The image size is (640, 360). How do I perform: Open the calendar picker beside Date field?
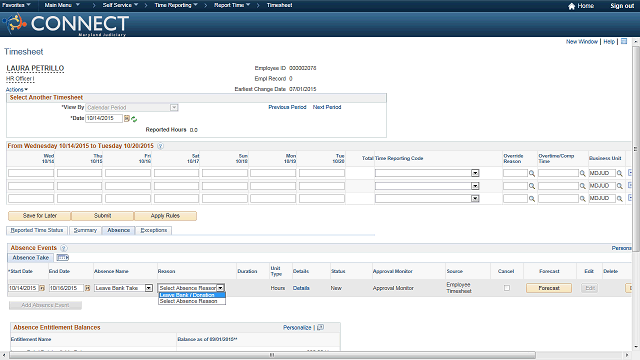[x=127, y=119]
